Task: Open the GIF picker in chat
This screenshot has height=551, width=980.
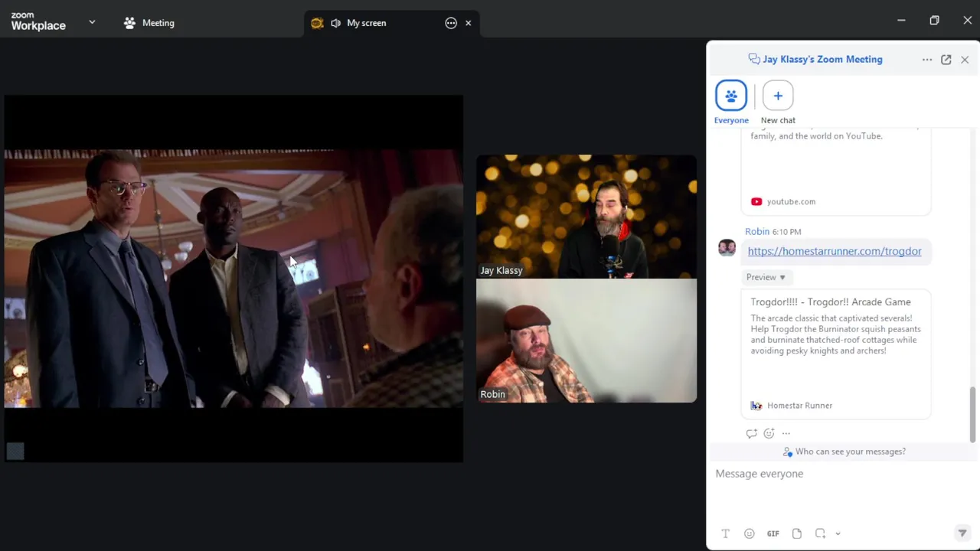Action: pyautogui.click(x=773, y=533)
